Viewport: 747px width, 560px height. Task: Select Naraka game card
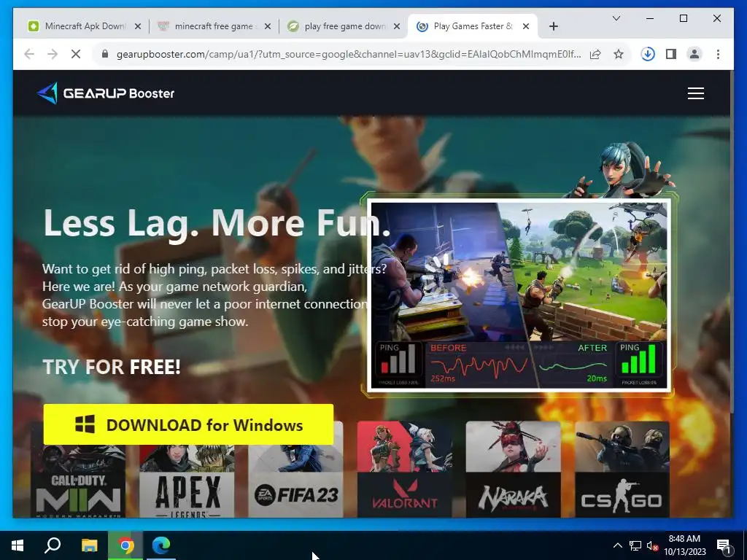click(x=513, y=469)
